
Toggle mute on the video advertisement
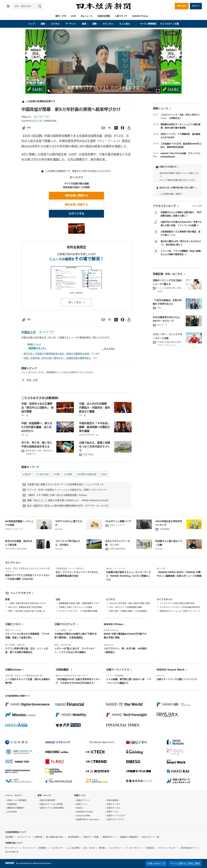[x=49, y=91]
